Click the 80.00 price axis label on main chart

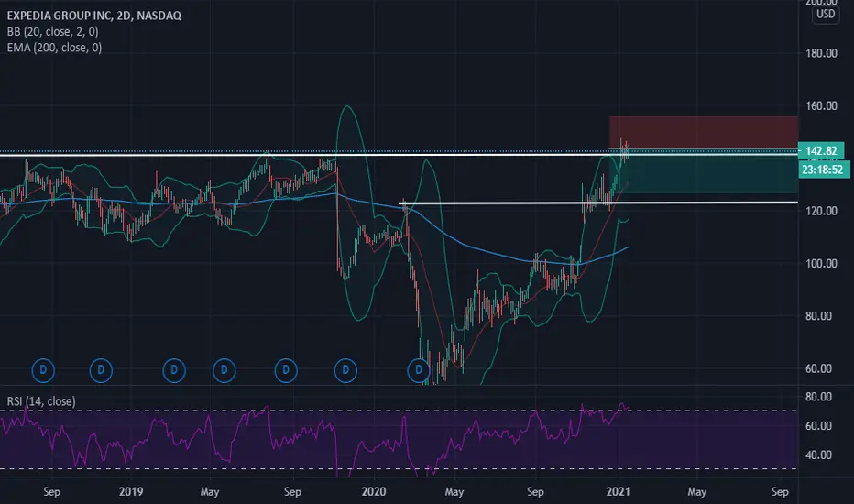click(818, 316)
